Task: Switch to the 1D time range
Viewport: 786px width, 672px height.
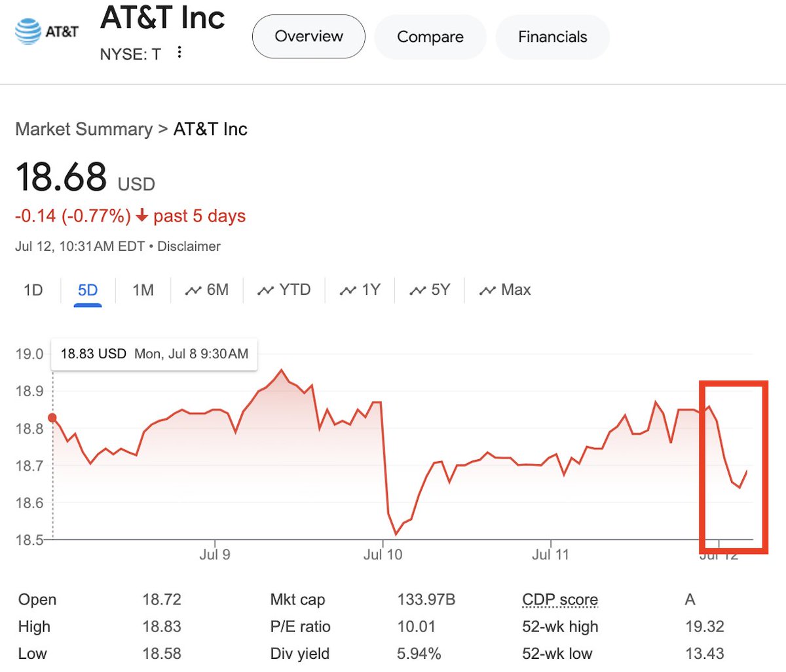Action: pyautogui.click(x=33, y=289)
